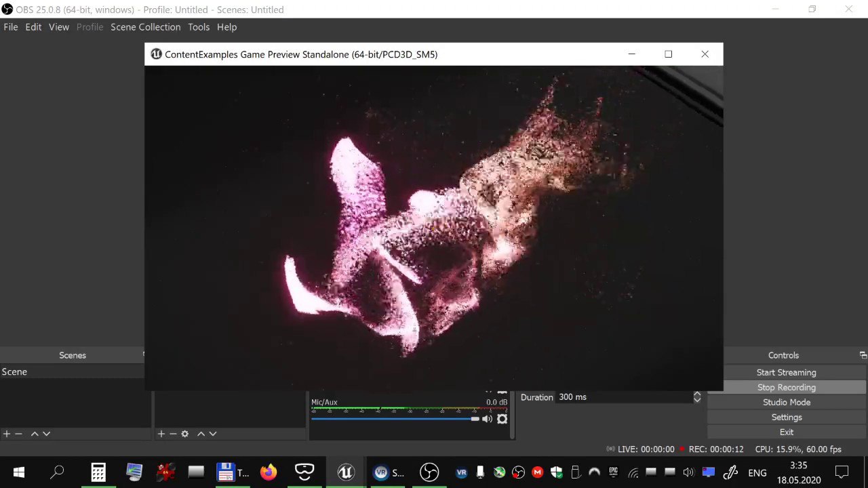Click CPU: 15.9%, 60.00 fps status
This screenshot has height=488, width=868.
(x=798, y=449)
